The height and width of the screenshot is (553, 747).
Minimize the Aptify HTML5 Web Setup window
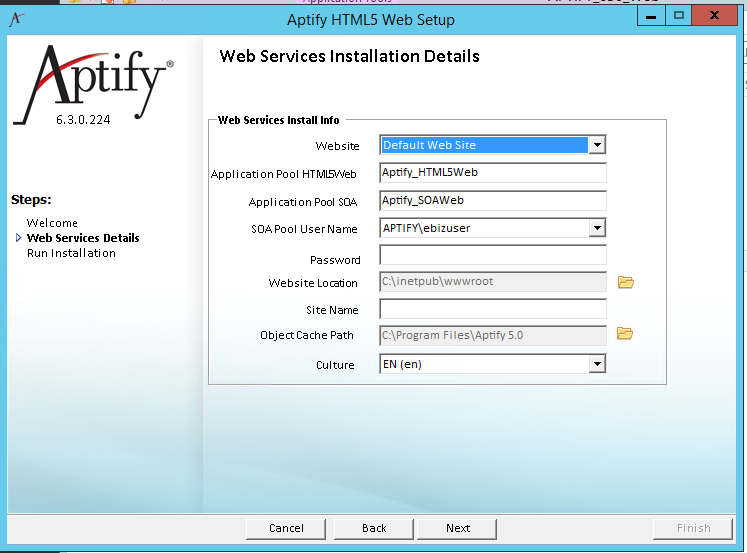tap(651, 16)
